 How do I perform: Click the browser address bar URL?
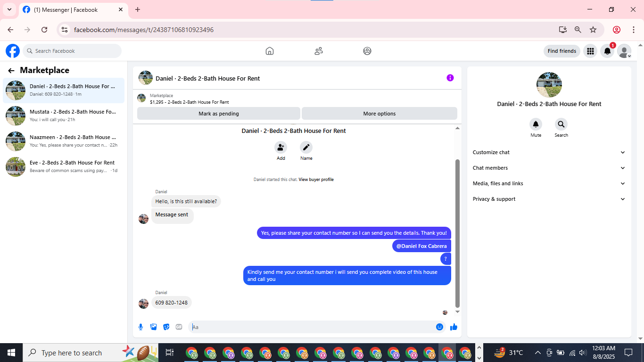click(x=144, y=30)
